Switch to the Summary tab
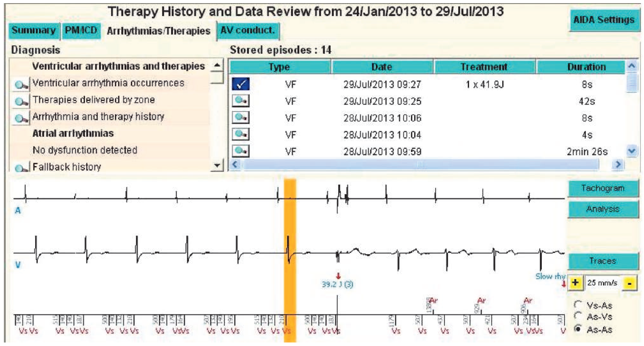Screen dimensions: 644x346 33,30
